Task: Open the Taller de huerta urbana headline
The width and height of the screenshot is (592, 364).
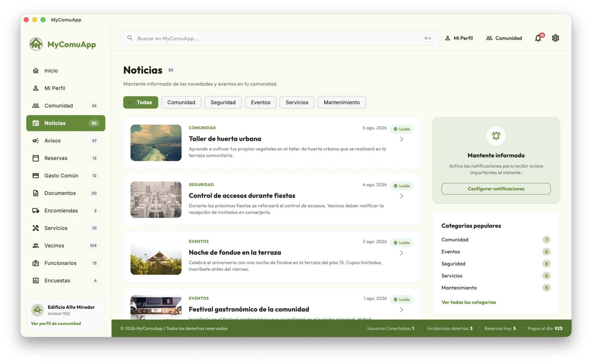Action: (225, 139)
